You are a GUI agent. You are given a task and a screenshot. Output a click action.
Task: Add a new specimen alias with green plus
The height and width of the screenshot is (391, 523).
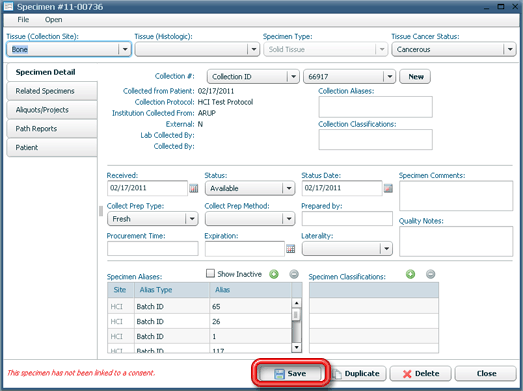[x=274, y=274]
